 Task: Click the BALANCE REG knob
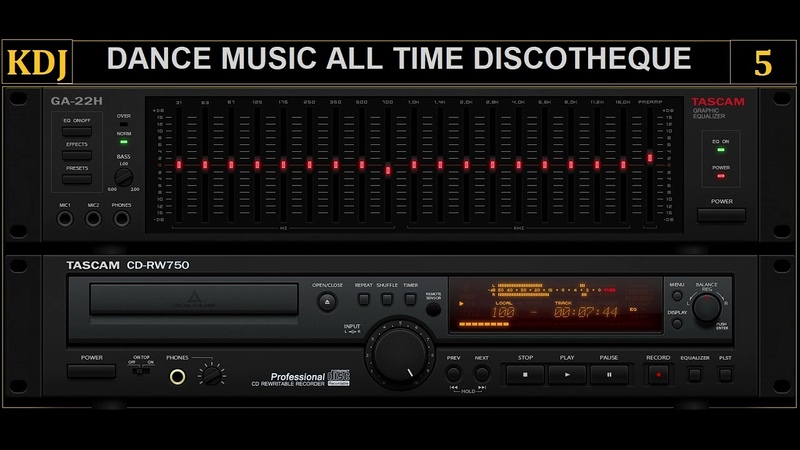tap(707, 307)
